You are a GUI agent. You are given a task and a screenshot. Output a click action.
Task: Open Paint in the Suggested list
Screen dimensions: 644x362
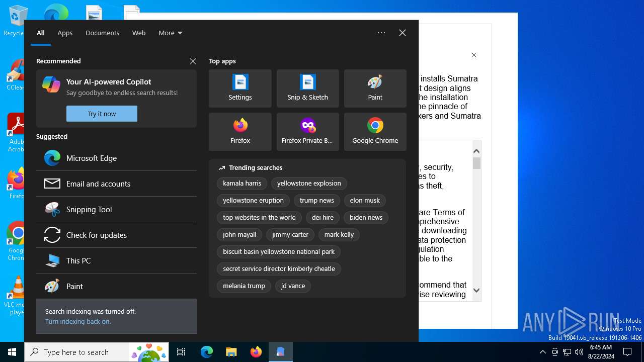point(116,286)
